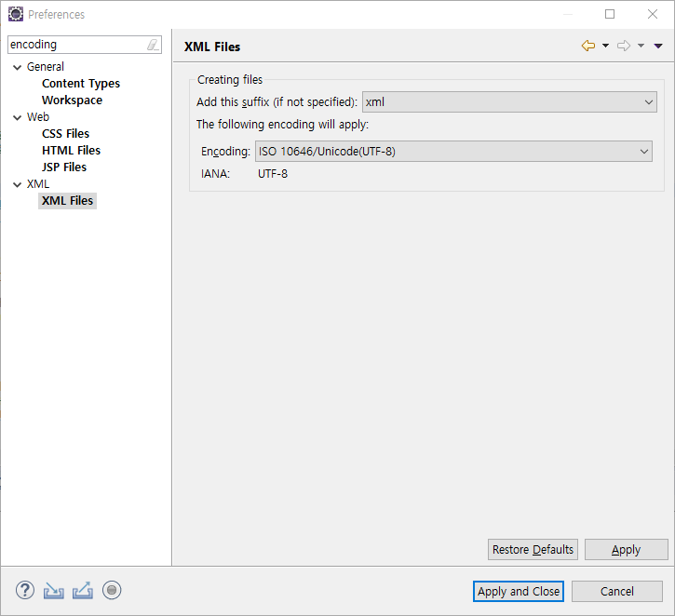Collapse the XML tree node
Screen dimensions: 675x616
pyautogui.click(x=17, y=185)
